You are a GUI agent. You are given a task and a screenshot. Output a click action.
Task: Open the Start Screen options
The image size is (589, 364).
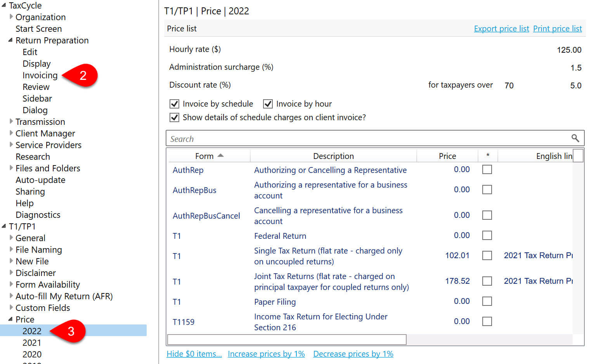38,29
